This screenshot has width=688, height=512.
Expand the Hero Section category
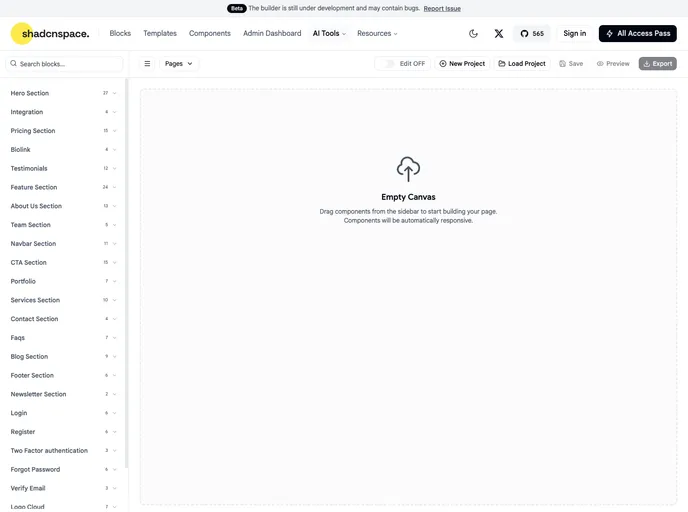coord(63,93)
